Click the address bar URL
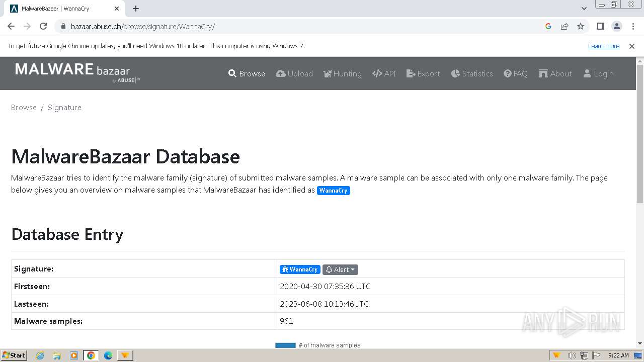This screenshot has width=644, height=362. [143, 26]
